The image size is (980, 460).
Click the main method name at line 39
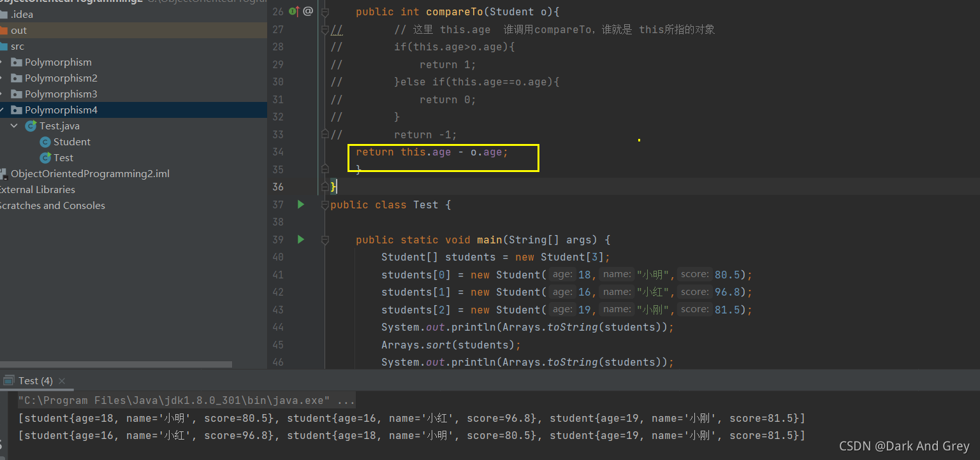point(489,240)
